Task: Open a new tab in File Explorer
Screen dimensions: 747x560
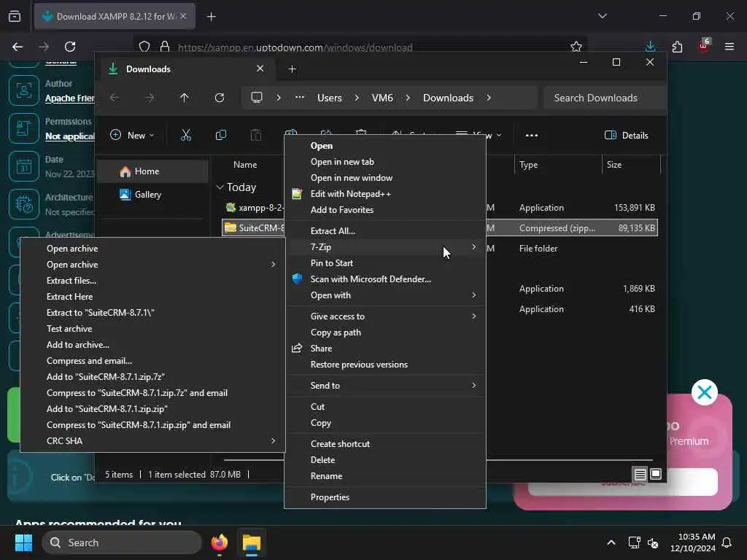Action: point(293,69)
